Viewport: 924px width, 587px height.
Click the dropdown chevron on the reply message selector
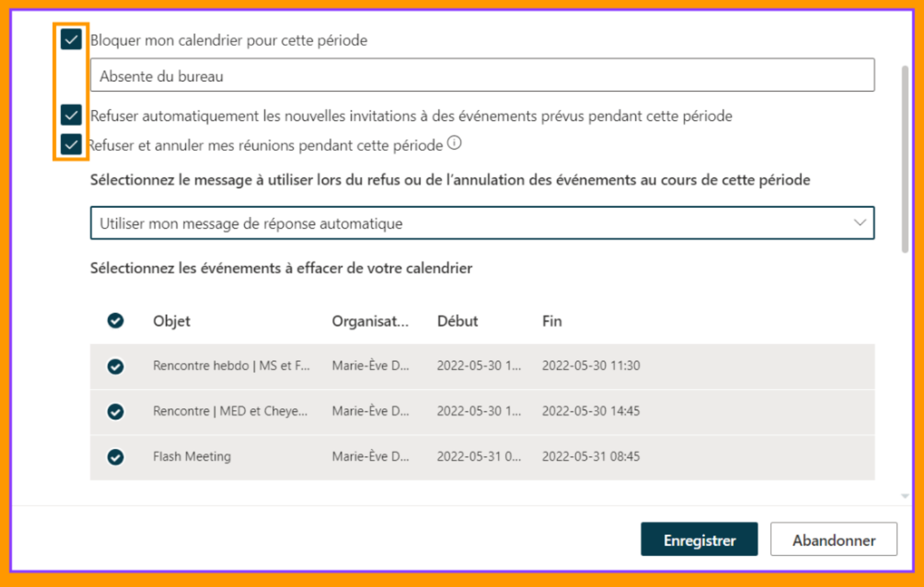click(x=859, y=223)
